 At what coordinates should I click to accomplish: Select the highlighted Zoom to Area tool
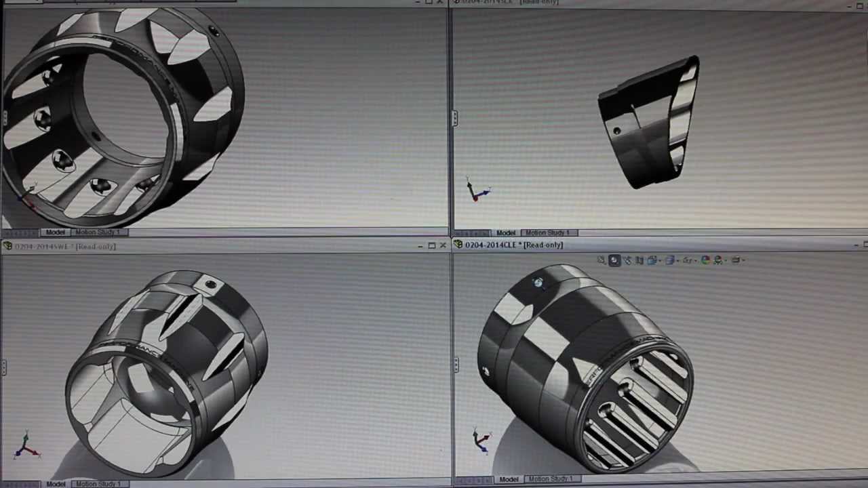[x=614, y=260]
